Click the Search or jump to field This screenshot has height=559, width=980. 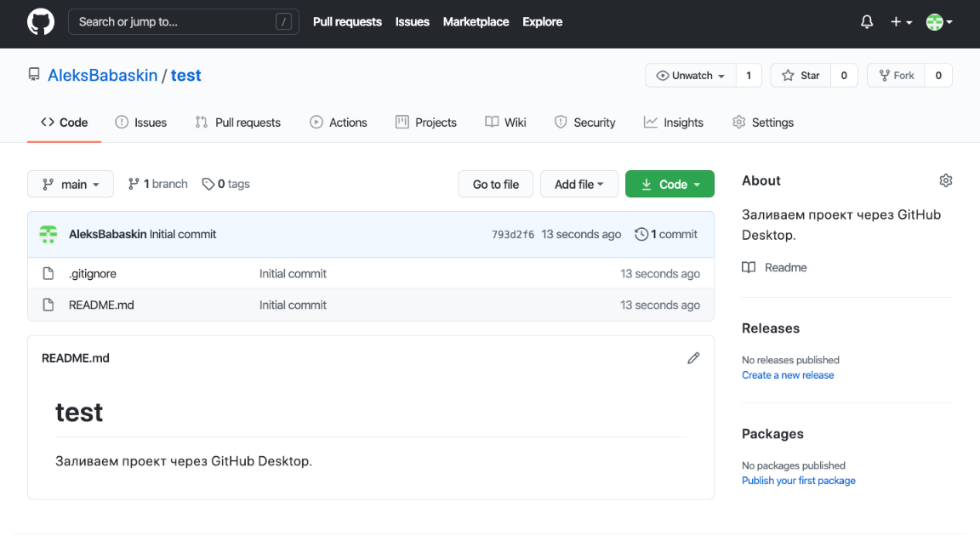[183, 22]
